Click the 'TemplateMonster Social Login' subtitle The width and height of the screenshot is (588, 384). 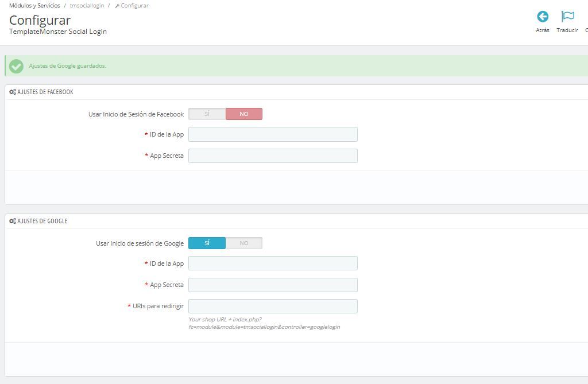pos(58,32)
